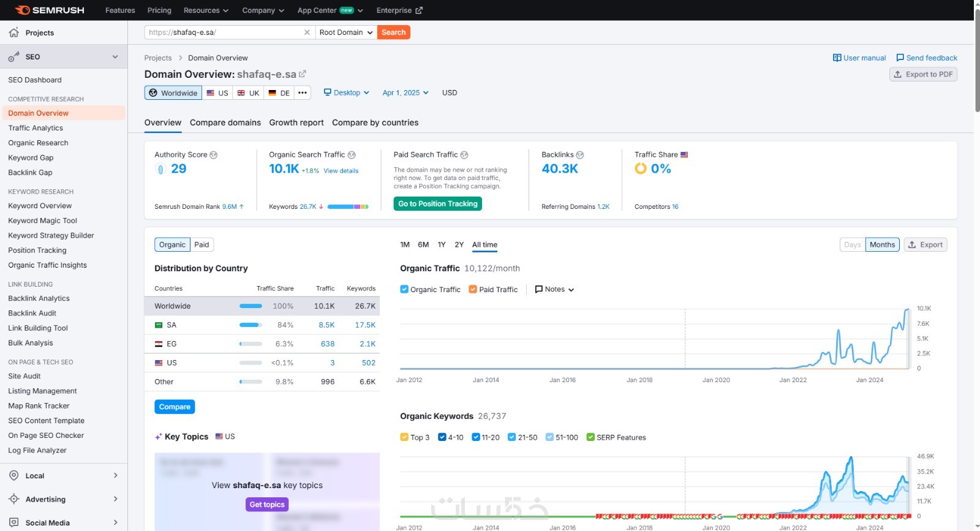Click the Worldwide globe icon
Viewport: 980px width, 531px height.
point(153,93)
